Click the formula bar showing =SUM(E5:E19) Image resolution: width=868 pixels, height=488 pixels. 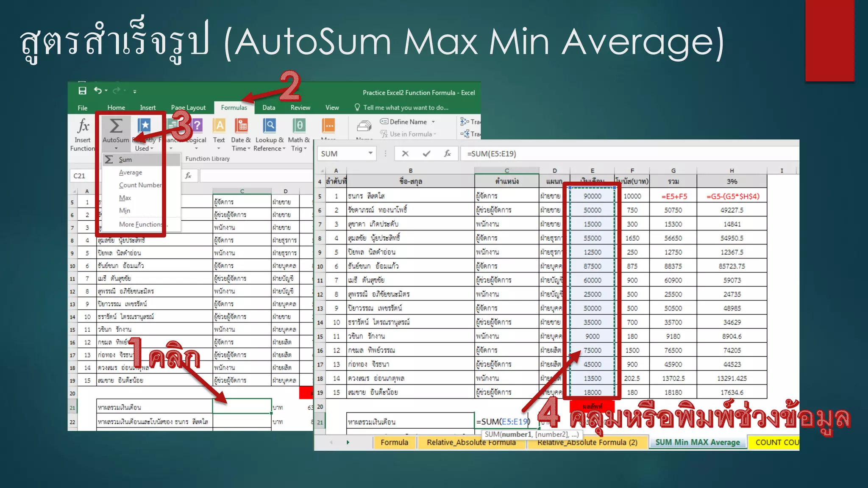click(x=629, y=154)
